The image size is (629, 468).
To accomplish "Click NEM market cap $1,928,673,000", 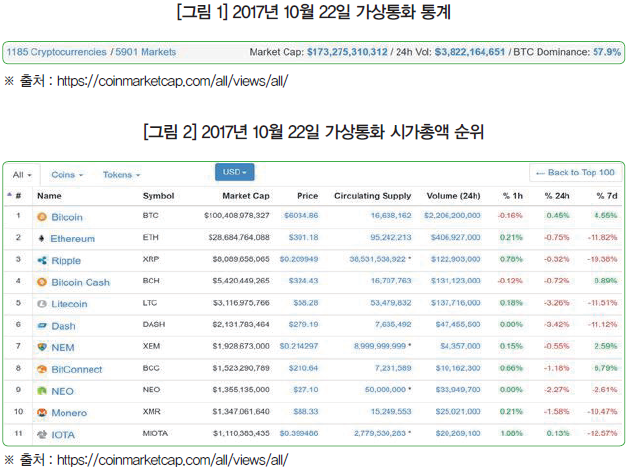I will (241, 346).
